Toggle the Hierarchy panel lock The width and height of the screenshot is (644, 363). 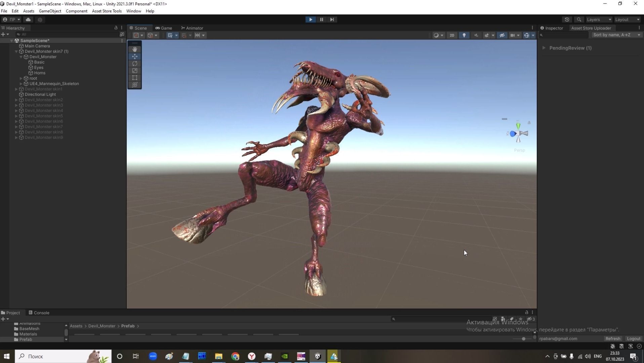(x=116, y=28)
